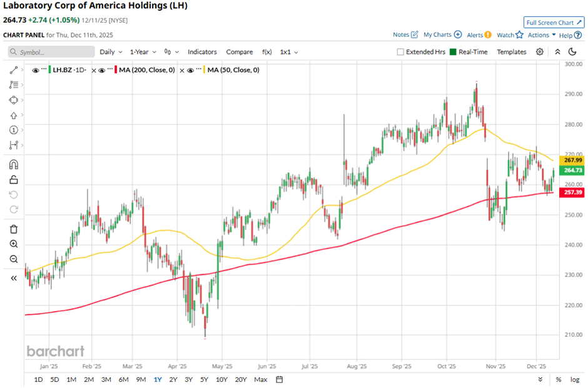Activate the magnet snap tool
Image resolution: width=588 pixels, height=388 pixels.
pos(14,164)
